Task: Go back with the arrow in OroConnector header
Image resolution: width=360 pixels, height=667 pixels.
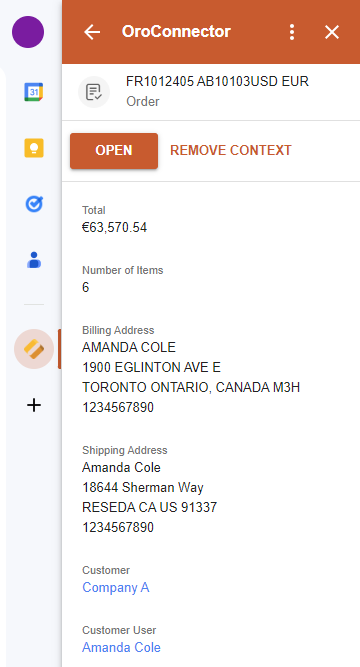Action: 92,32
